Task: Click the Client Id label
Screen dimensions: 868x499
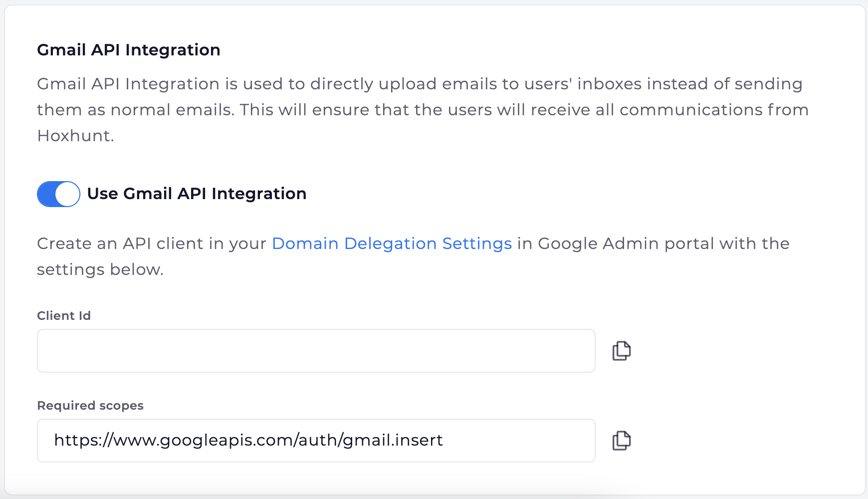Action: 64,316
